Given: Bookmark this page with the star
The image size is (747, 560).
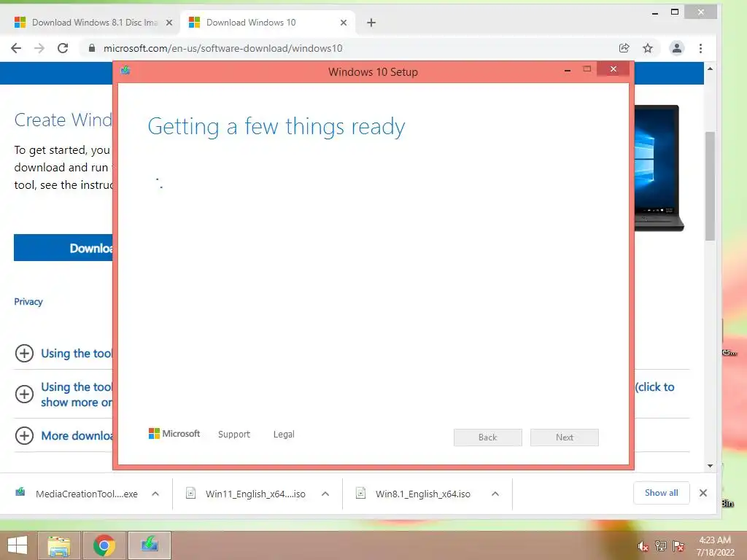Looking at the screenshot, I should 648,48.
